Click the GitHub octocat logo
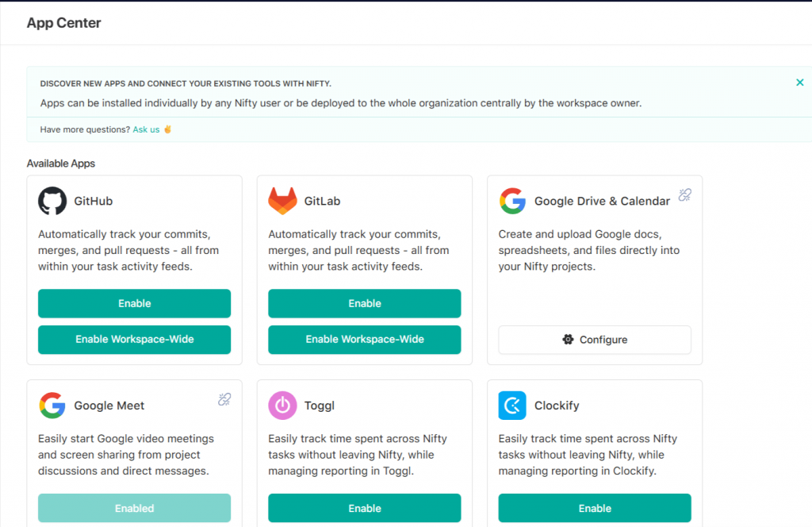812x527 pixels. (52, 201)
